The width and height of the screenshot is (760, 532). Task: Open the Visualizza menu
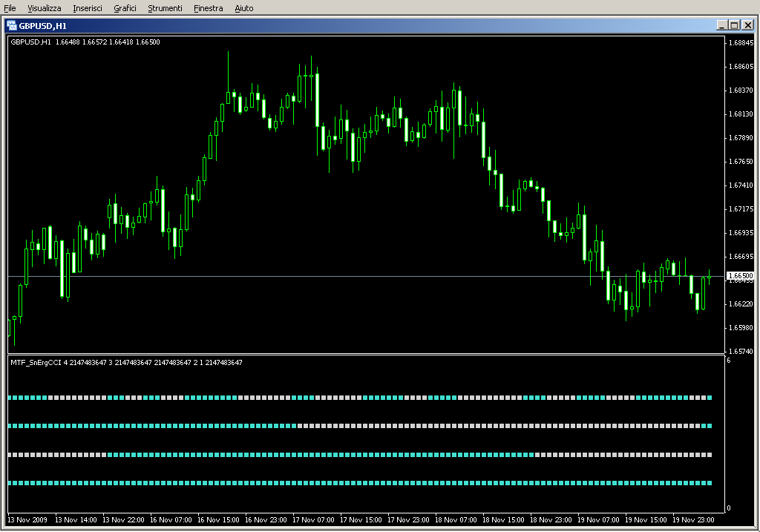click(x=44, y=8)
